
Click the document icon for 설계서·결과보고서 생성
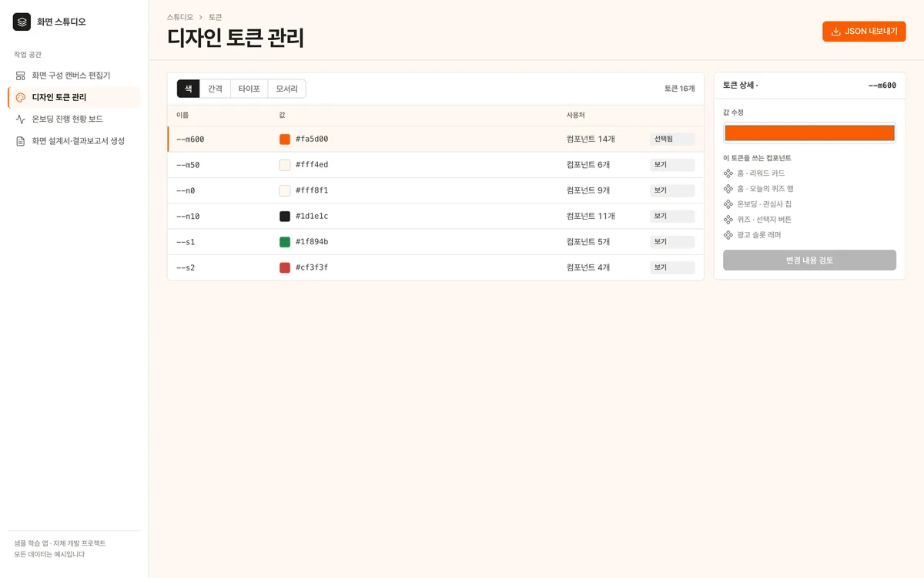21,141
